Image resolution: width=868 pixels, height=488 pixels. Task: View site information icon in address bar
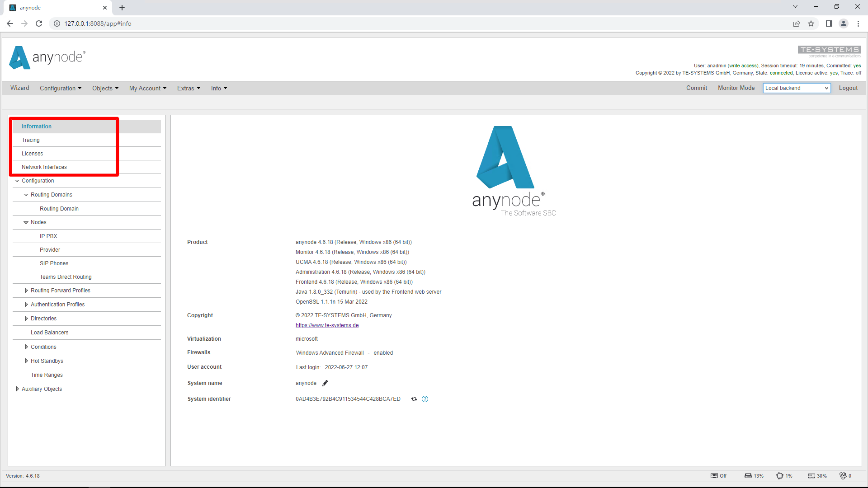tap(57, 23)
